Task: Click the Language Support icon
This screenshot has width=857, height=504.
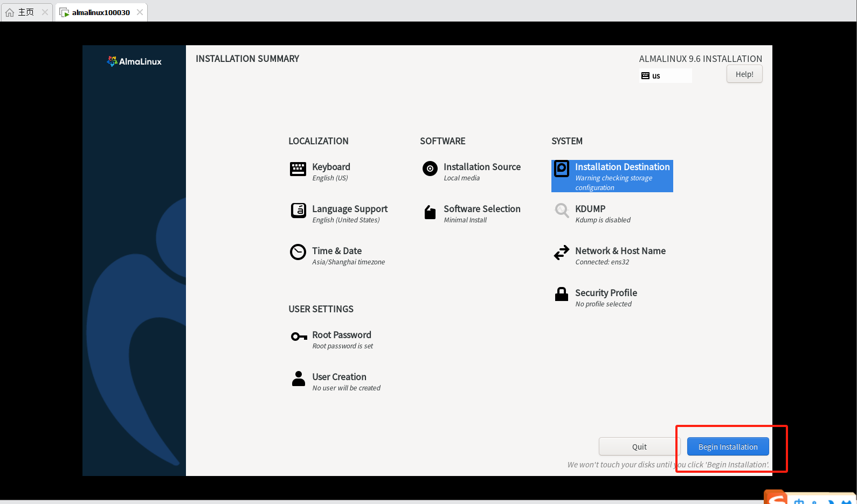Action: 298,211
